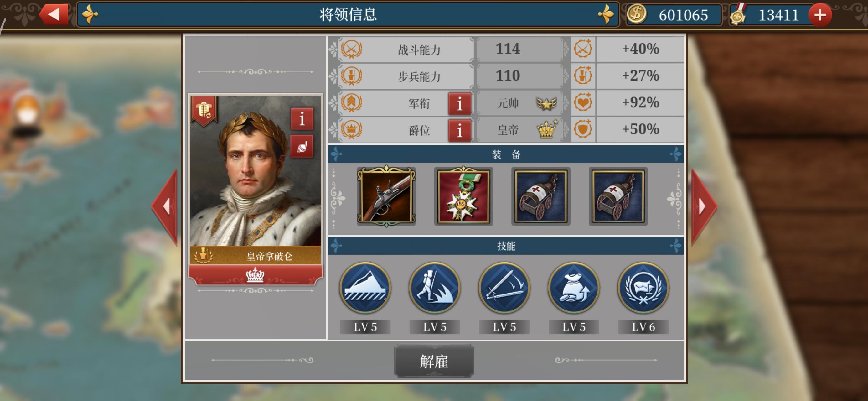Click the 解雇 dismiss button
Screen dimensions: 868x401
click(434, 361)
